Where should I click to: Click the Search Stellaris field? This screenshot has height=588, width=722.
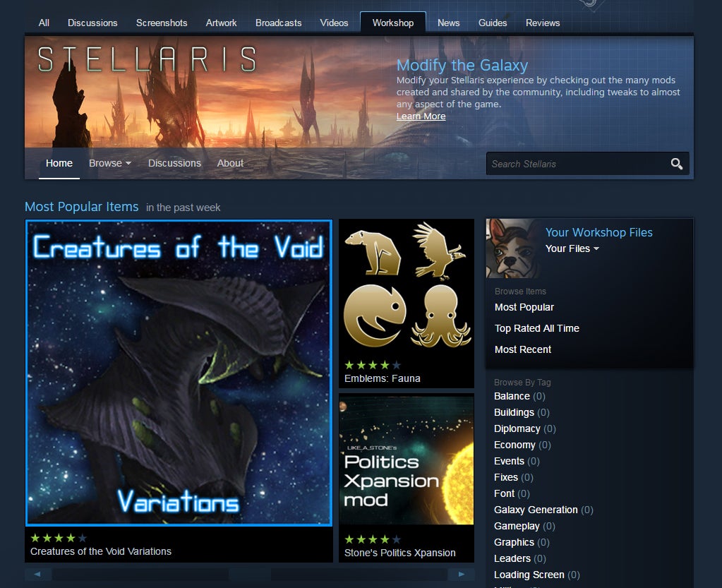pos(577,164)
